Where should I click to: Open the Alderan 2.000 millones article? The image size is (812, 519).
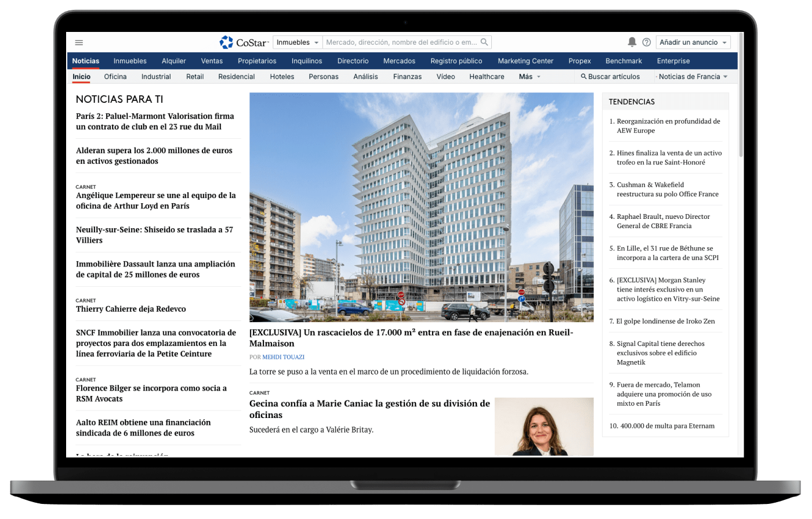pos(154,156)
